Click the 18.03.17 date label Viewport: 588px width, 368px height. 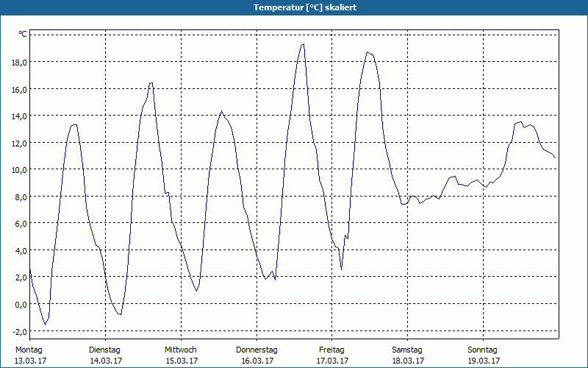[x=408, y=361]
